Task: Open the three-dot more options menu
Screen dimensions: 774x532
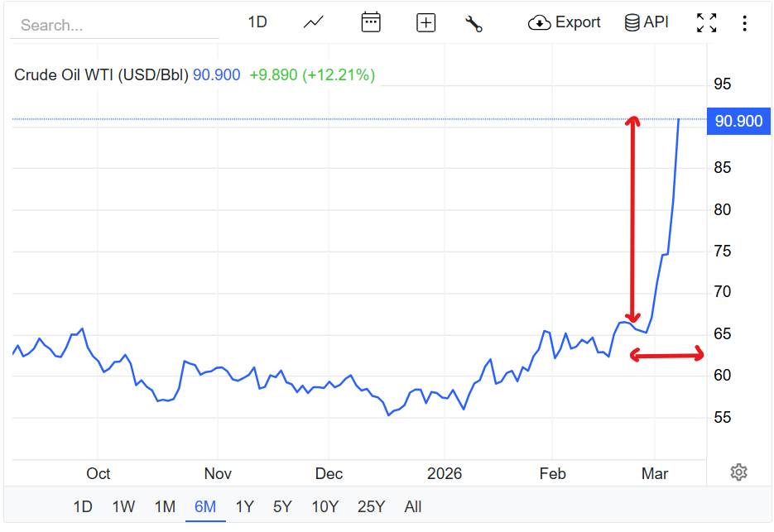Action: (744, 23)
